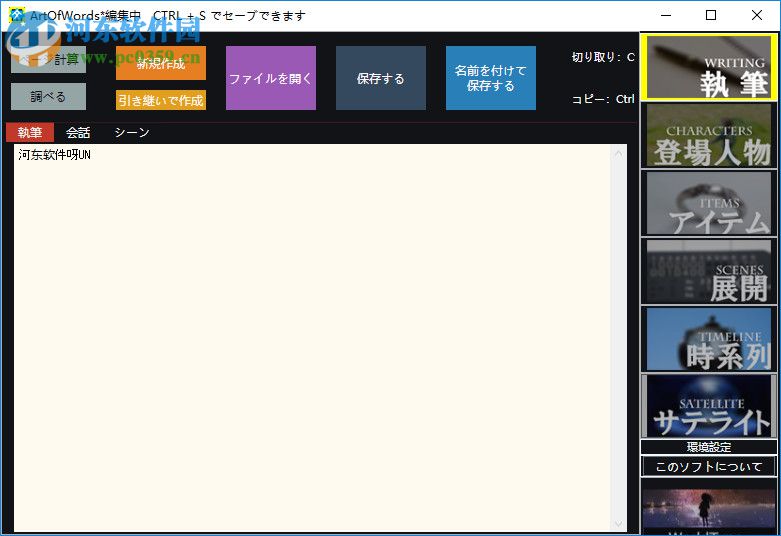Click the 河东软件呀UN text line
The width and height of the screenshot is (781, 536).
coord(54,155)
